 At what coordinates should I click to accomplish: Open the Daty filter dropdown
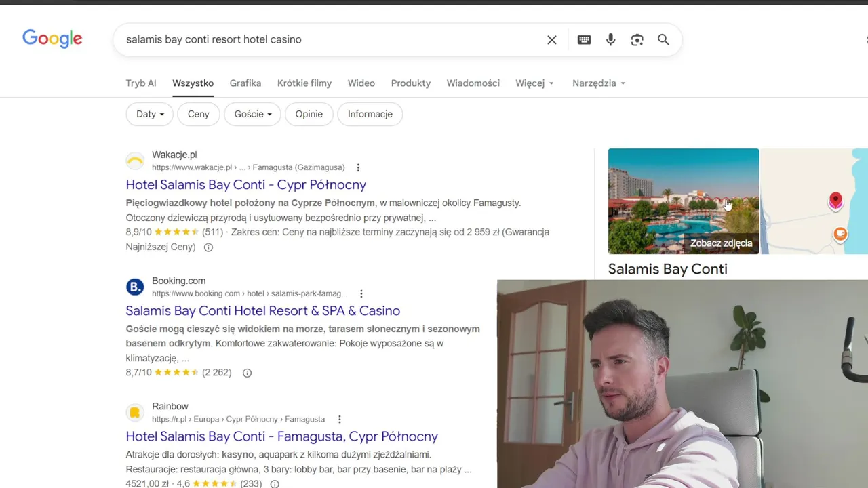pyautogui.click(x=150, y=114)
